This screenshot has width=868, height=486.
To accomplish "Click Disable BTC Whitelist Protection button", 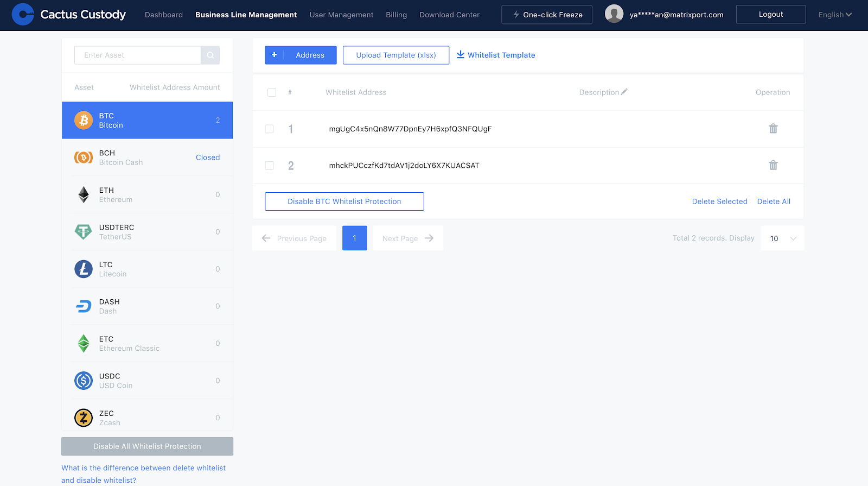I will (344, 201).
